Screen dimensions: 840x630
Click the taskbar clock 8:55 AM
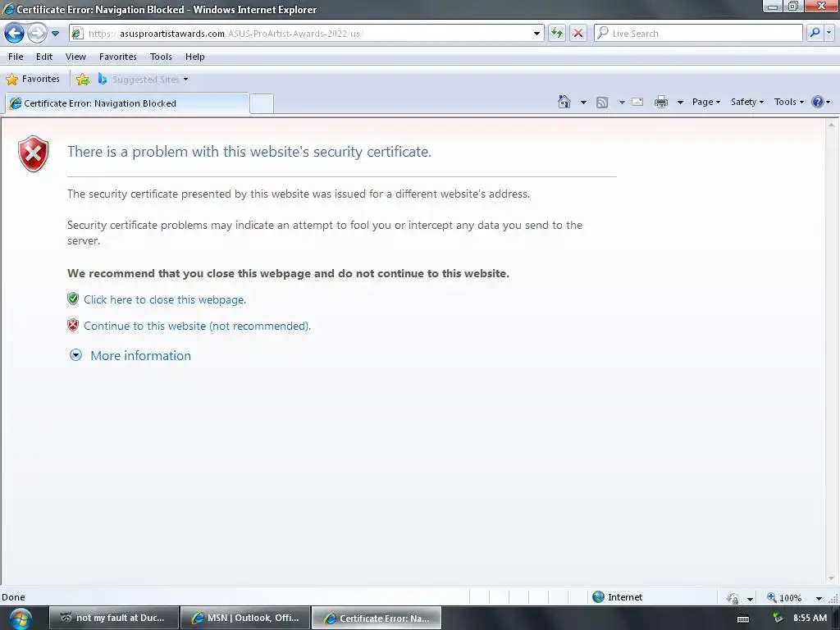point(810,618)
